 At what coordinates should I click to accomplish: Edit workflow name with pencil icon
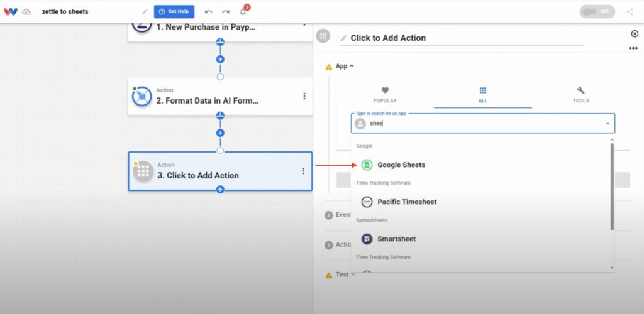145,12
